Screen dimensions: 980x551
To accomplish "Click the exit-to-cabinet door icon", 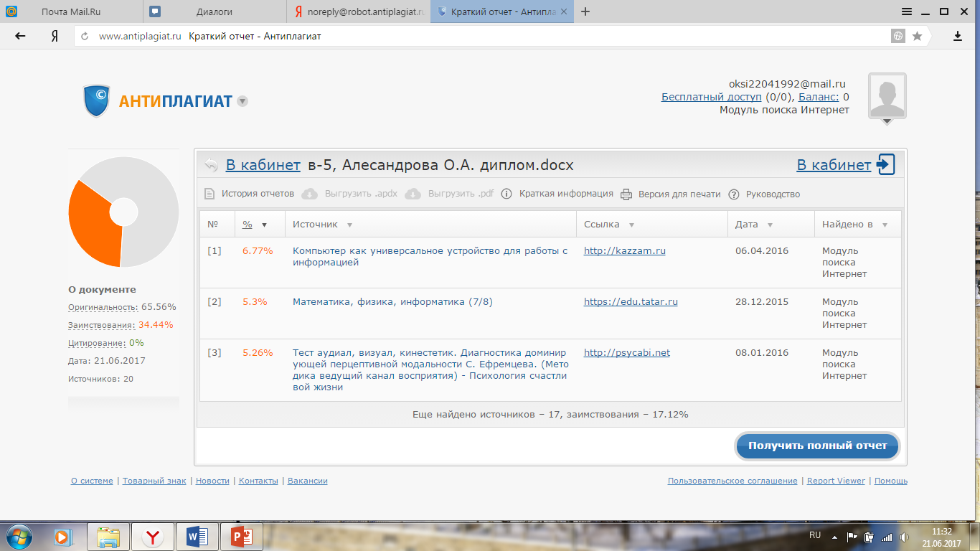I will click(x=885, y=165).
